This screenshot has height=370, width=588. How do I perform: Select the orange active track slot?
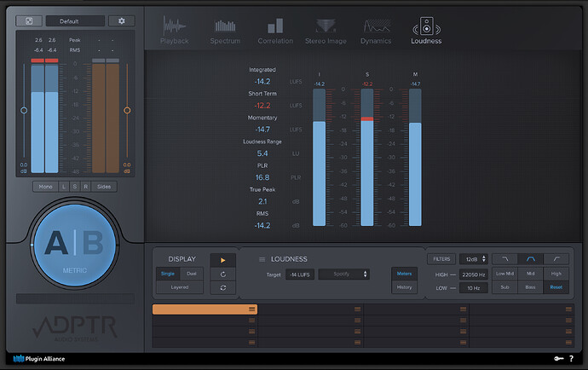[x=205, y=309]
